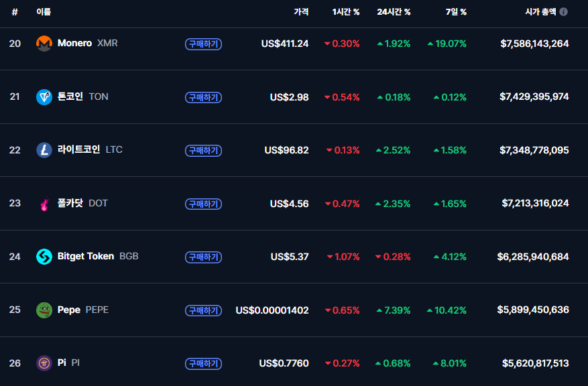
Task: Sort by 시가 총액 column header
Action: (540, 12)
